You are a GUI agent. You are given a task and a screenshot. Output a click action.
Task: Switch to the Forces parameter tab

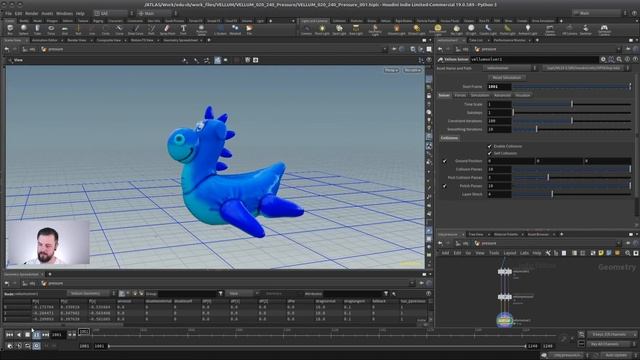[x=460, y=95]
